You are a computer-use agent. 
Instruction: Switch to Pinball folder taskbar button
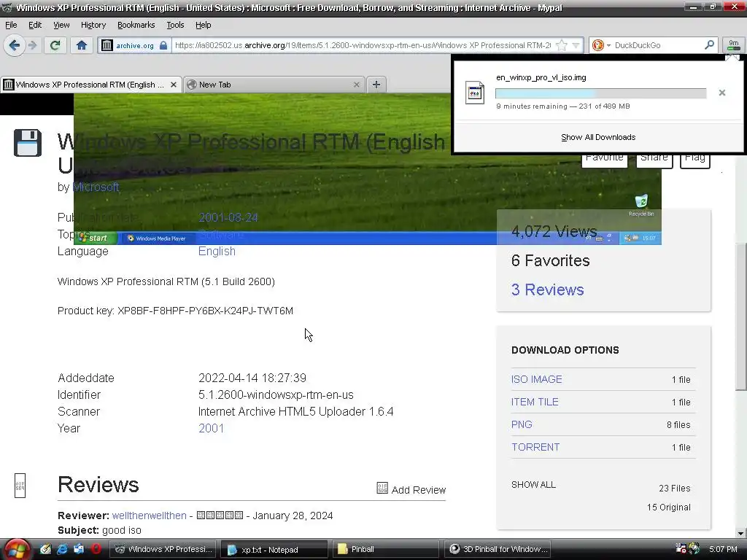385,550
